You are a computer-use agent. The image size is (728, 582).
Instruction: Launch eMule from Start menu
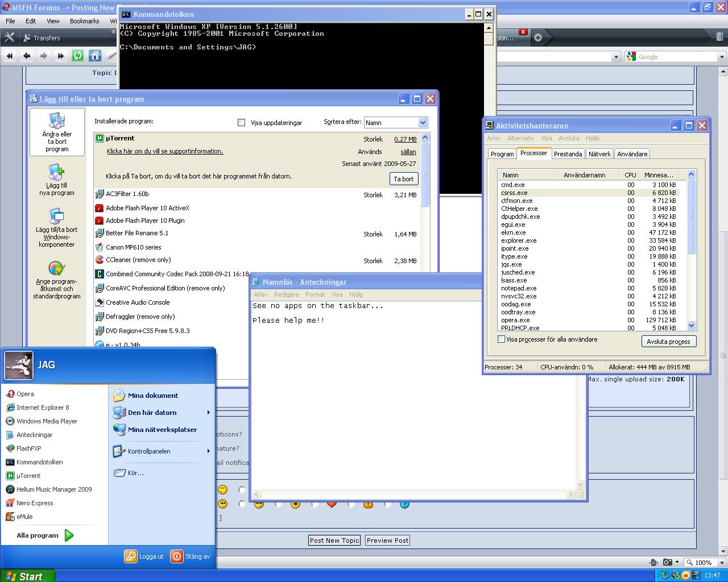coord(19,517)
